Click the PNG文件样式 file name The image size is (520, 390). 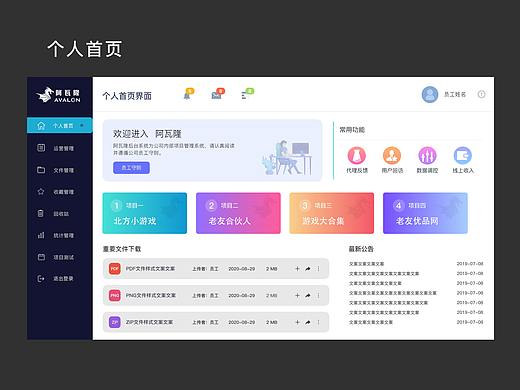pyautogui.click(x=151, y=295)
